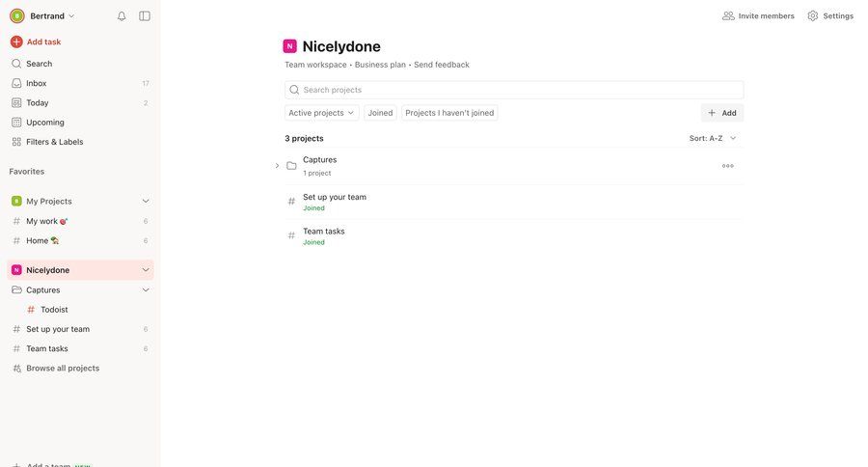Click Invite members

click(x=758, y=16)
